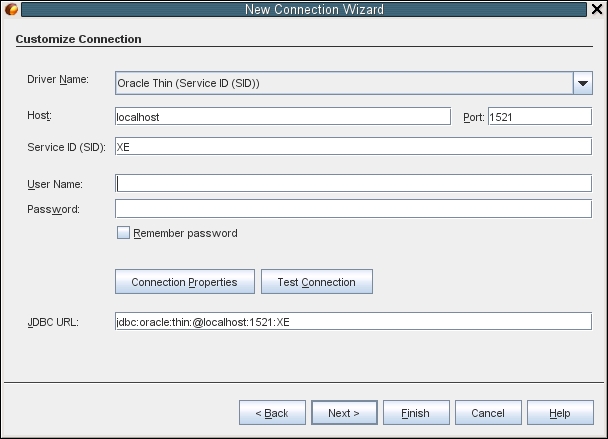The image size is (608, 439).
Task: Cancel the connection wizard
Action: click(x=488, y=413)
